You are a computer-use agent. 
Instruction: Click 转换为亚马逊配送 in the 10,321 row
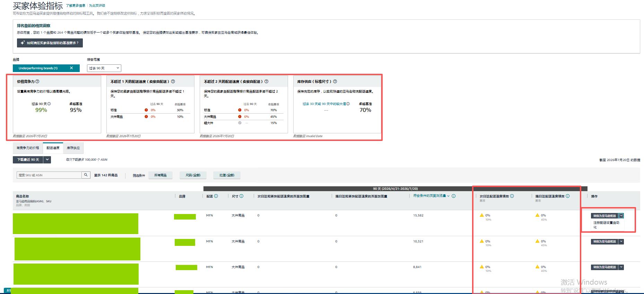[x=604, y=241]
